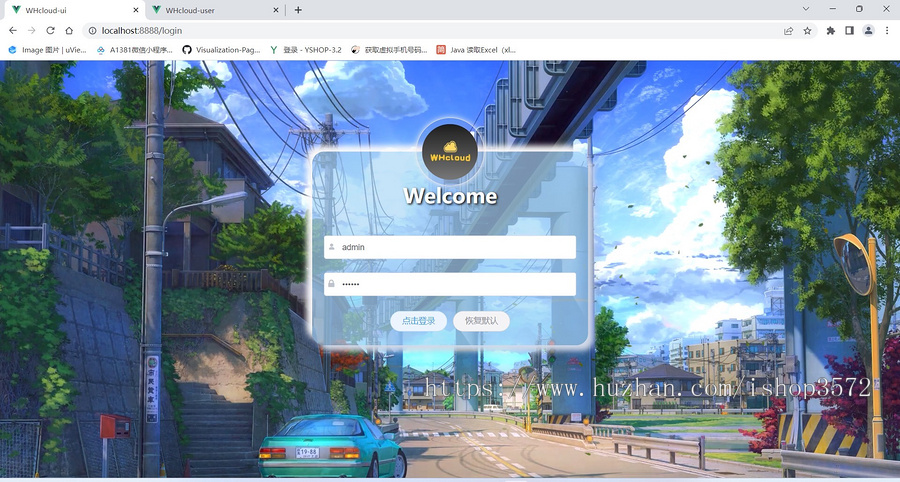Screen dimensions: 900x482
Task: Go forward in browser history
Action: tap(32, 30)
